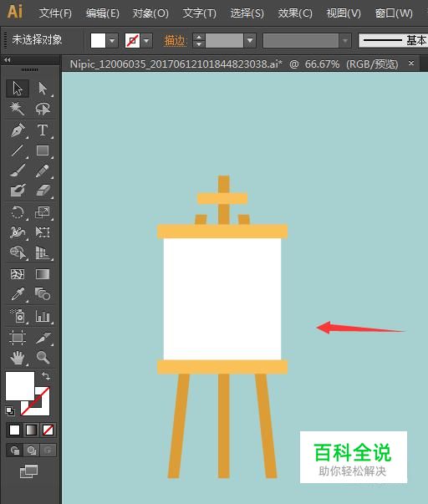This screenshot has width=428, height=504.
Task: Reset to default fill and stroke
Action: [x=10, y=410]
